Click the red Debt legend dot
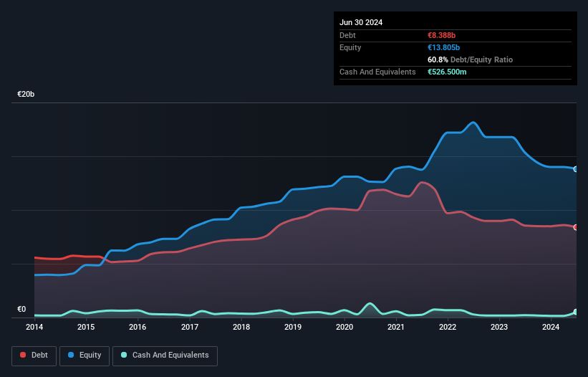Viewport: 588px width, 377px height. tap(23, 355)
